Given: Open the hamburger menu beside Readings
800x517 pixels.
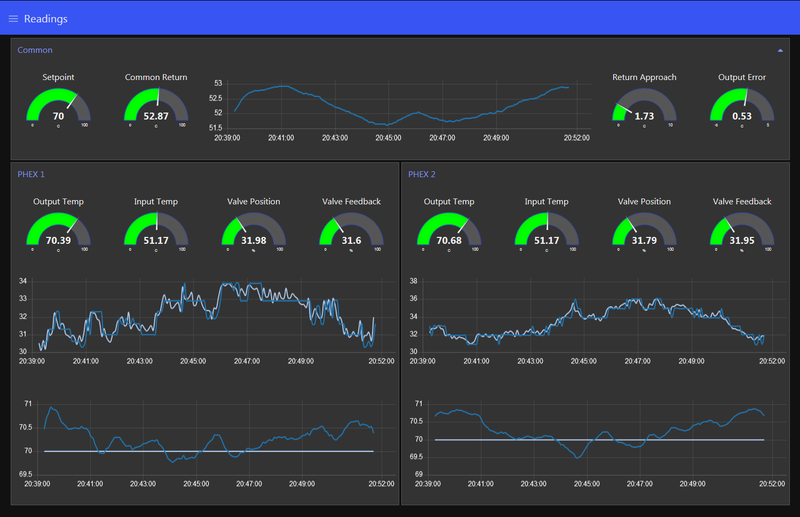Looking at the screenshot, I should point(13,19).
